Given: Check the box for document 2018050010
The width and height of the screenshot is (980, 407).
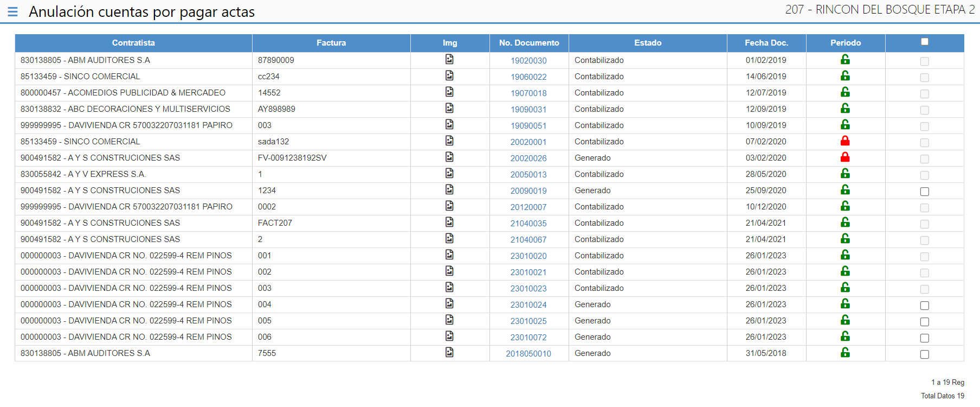Looking at the screenshot, I should click(925, 354).
